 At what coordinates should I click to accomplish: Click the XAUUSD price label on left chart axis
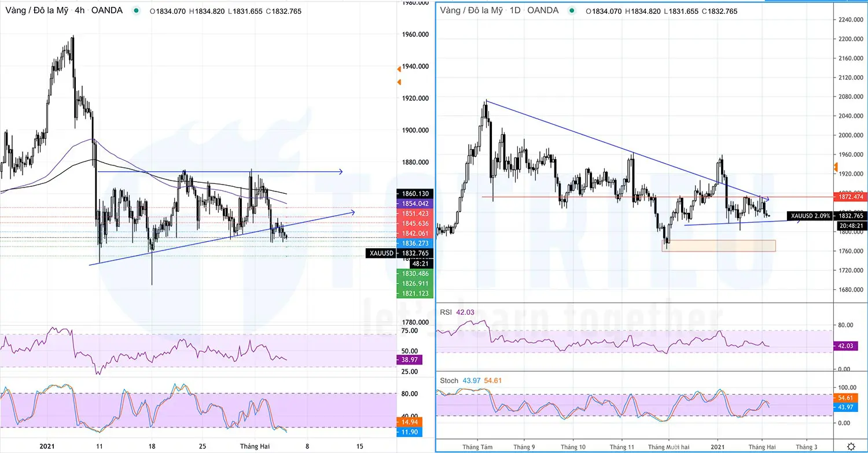(x=381, y=253)
